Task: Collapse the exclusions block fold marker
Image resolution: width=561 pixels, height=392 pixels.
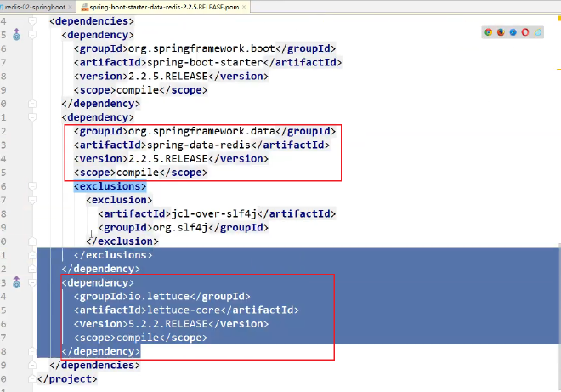Action: click(x=32, y=186)
